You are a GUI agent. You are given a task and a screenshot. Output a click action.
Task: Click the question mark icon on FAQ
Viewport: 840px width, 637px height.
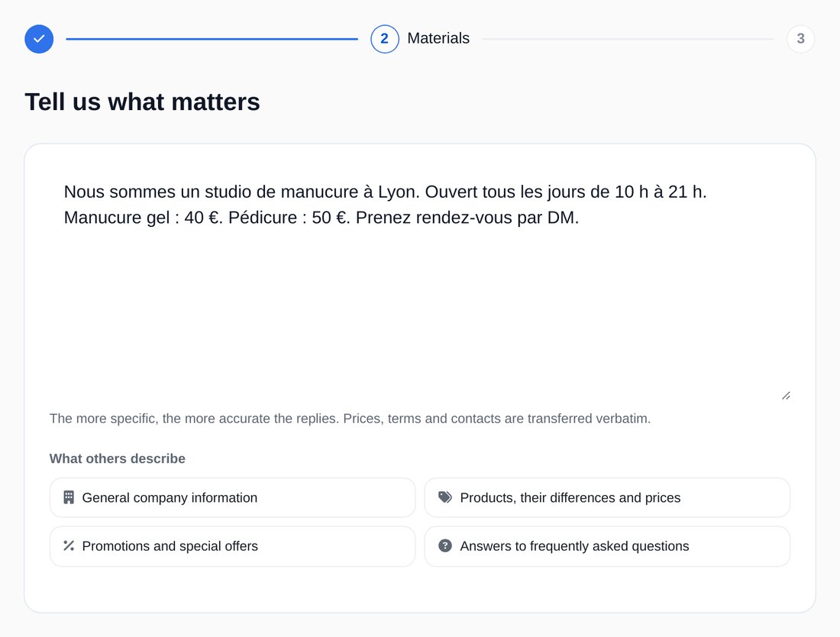click(445, 545)
